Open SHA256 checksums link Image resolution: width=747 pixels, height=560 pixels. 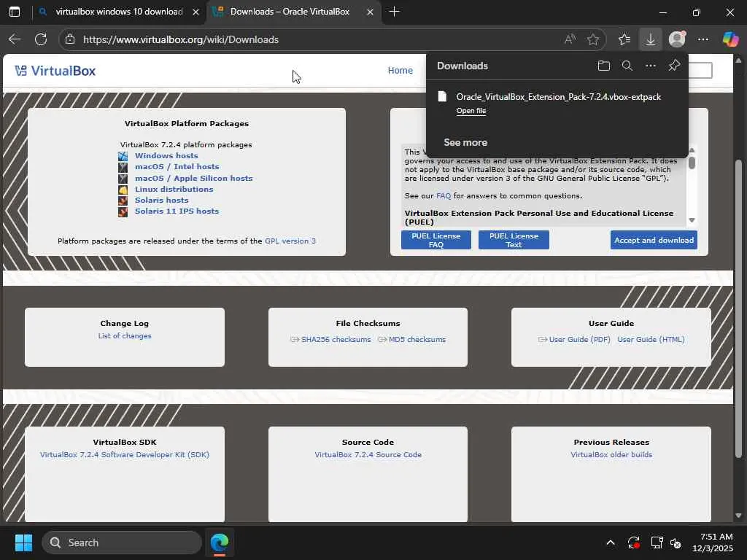336,340
